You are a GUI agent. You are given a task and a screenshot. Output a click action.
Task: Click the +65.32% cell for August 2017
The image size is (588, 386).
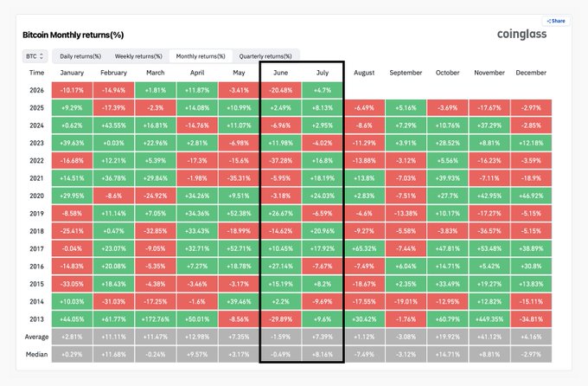[x=364, y=248]
